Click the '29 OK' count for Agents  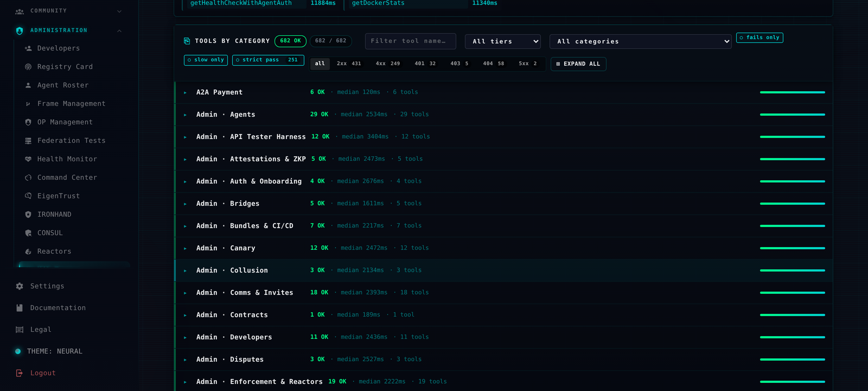coord(319,115)
